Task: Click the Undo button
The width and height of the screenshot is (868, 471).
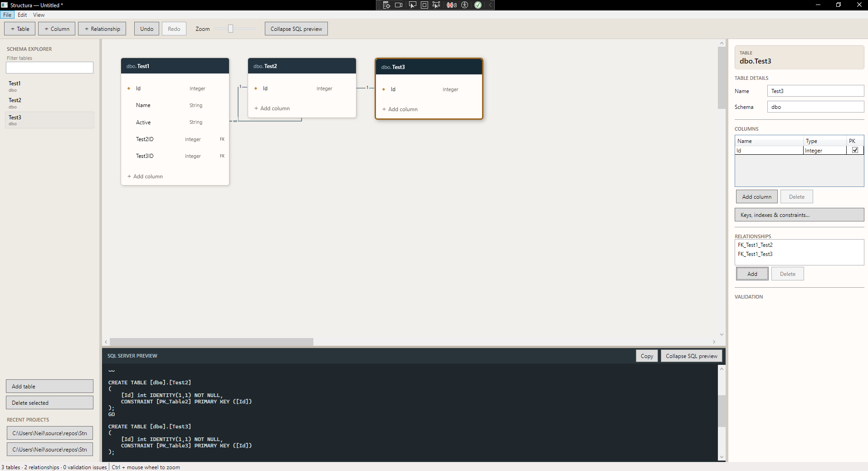Action: (x=146, y=29)
